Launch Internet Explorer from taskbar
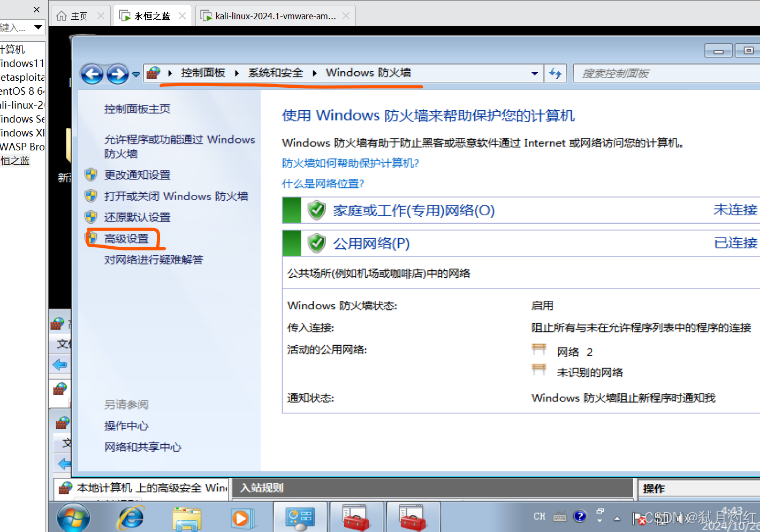 pos(131,518)
